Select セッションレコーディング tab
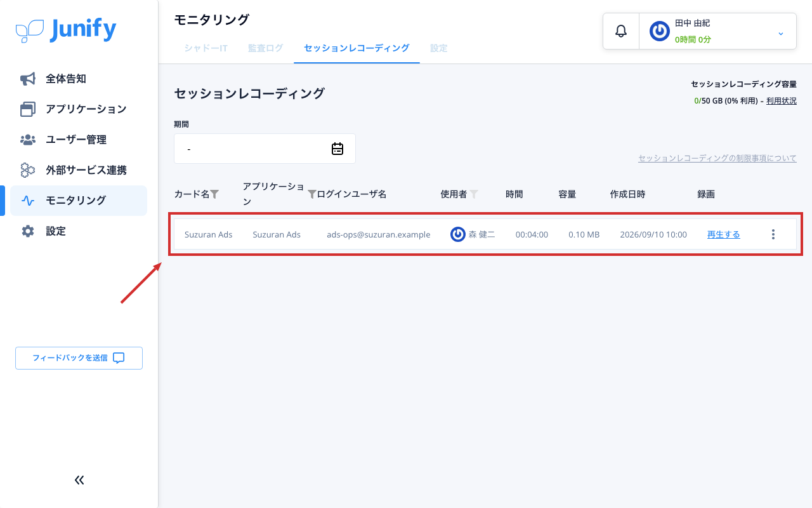812x508 pixels. (357, 48)
